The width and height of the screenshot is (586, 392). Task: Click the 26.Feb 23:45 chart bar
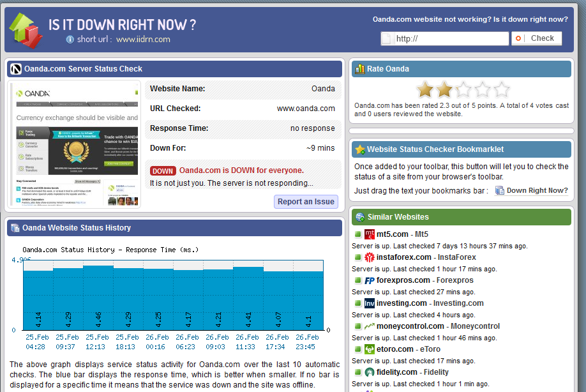click(x=308, y=301)
